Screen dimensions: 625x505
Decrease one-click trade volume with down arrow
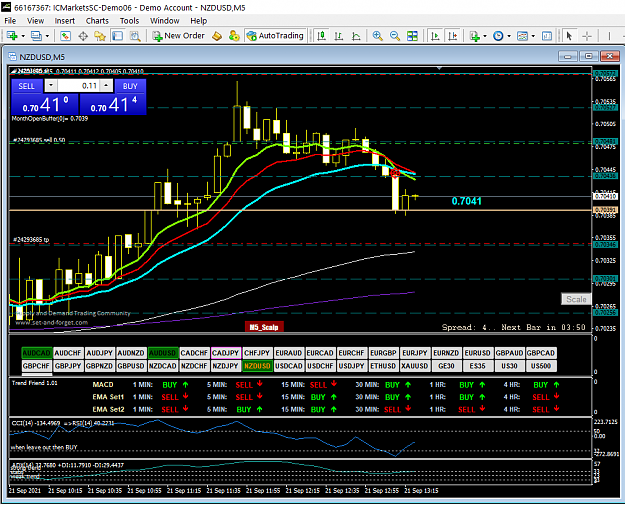[51, 85]
